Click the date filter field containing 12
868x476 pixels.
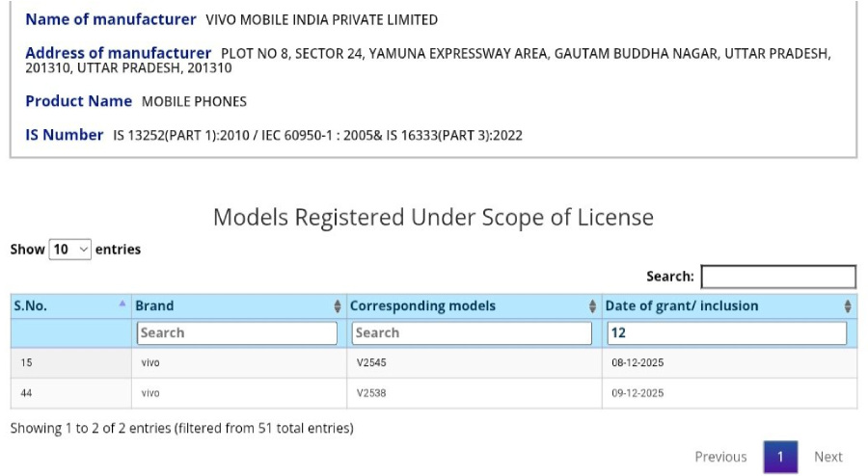tap(726, 332)
